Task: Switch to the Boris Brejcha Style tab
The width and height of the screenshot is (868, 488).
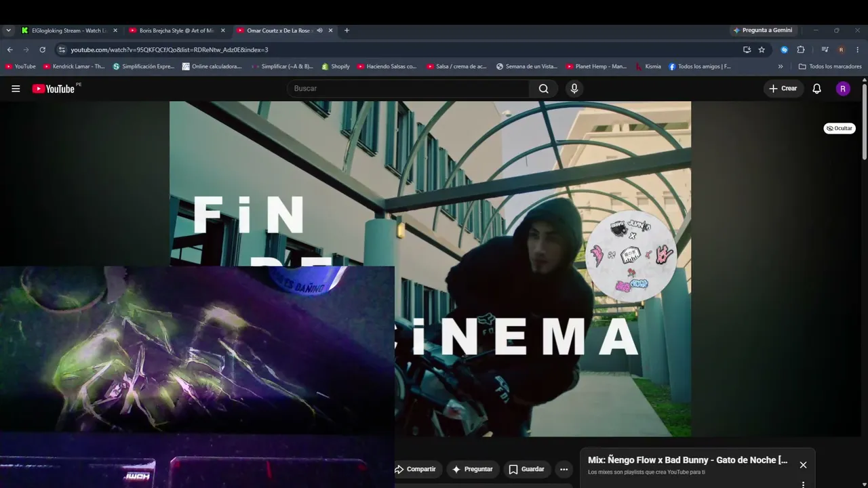Action: click(178, 30)
